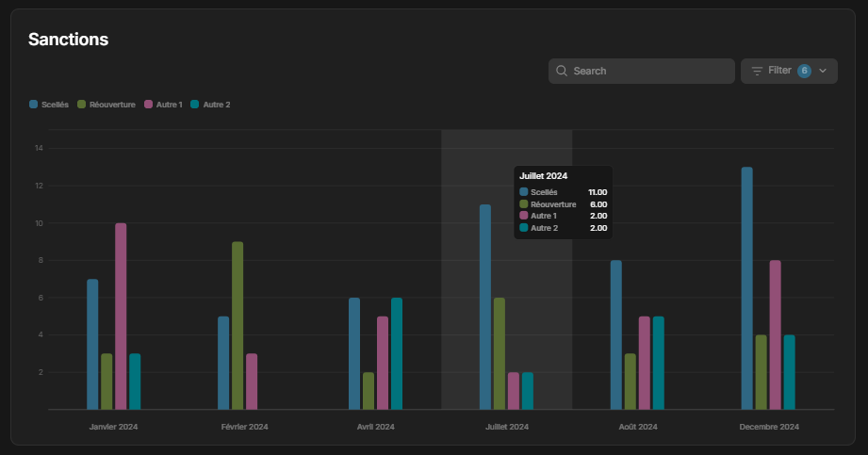Select the Janvier 2024 Autre 1 bar
Screen dimensions: 868x455
click(121, 317)
